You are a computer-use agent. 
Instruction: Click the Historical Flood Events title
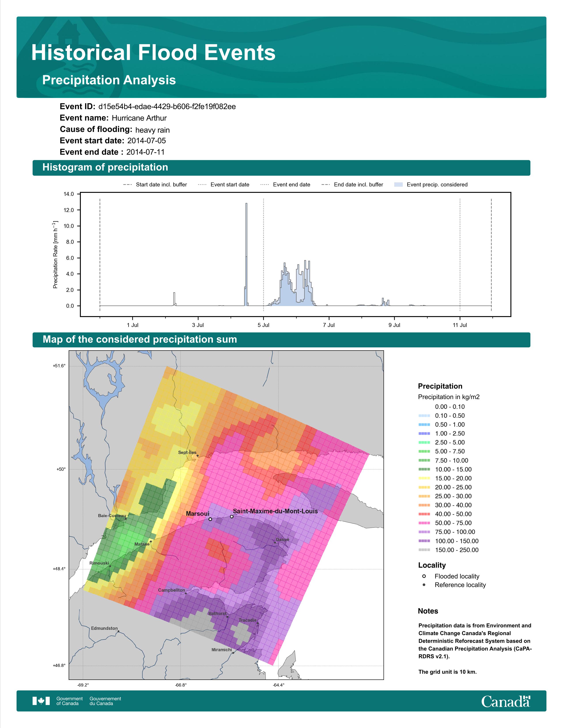click(153, 53)
